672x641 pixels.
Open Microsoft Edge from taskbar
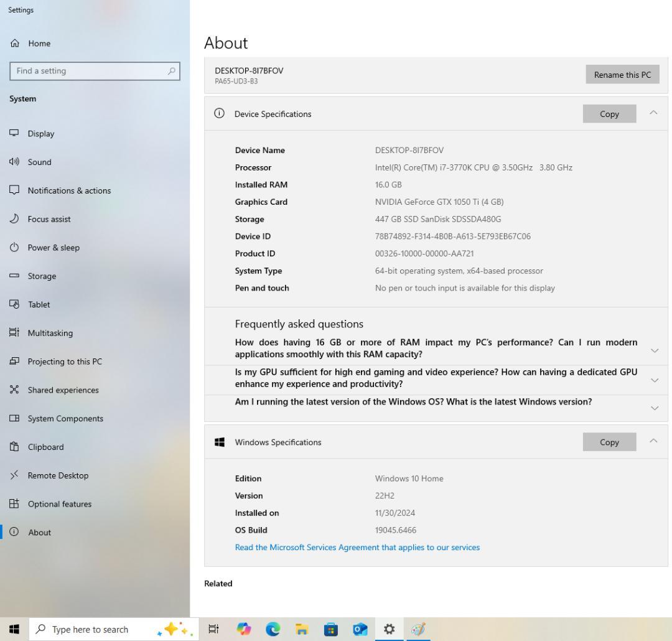(x=273, y=629)
